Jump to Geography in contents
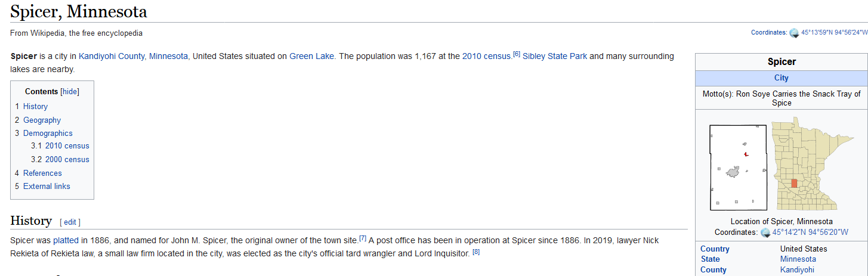The width and height of the screenshot is (868, 276). point(42,120)
